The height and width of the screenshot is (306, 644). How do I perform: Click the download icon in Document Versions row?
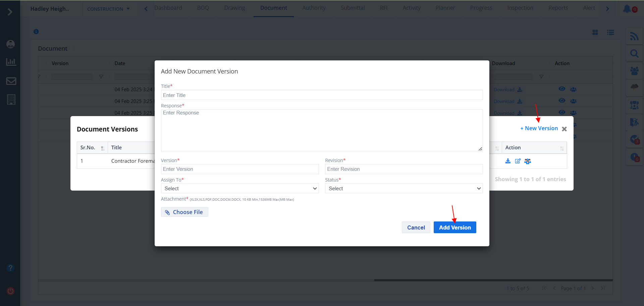(508, 161)
